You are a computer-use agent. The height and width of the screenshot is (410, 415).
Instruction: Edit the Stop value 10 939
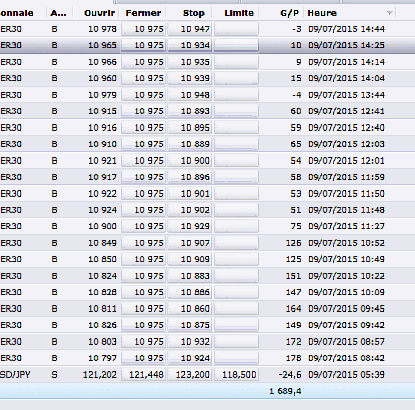pos(190,78)
